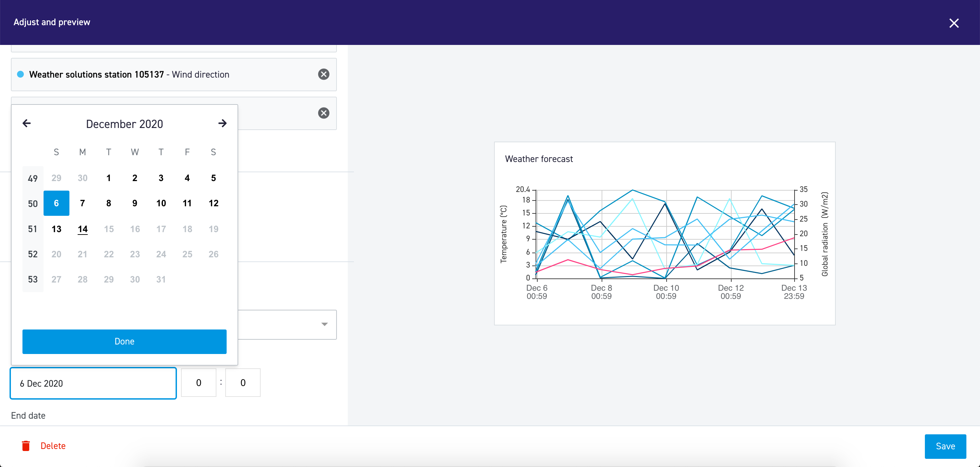Click week number 53

point(33,279)
